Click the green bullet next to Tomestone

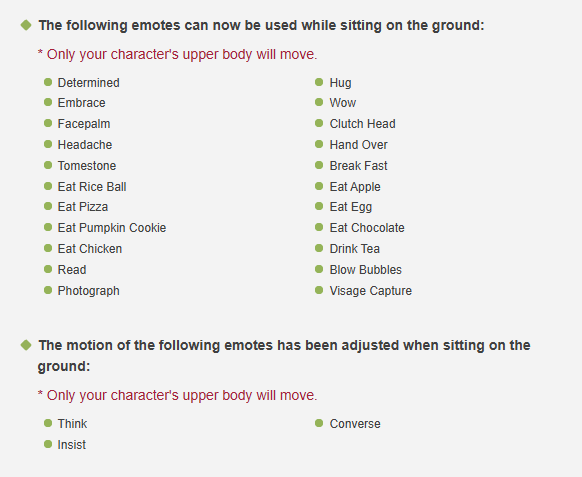[48, 165]
